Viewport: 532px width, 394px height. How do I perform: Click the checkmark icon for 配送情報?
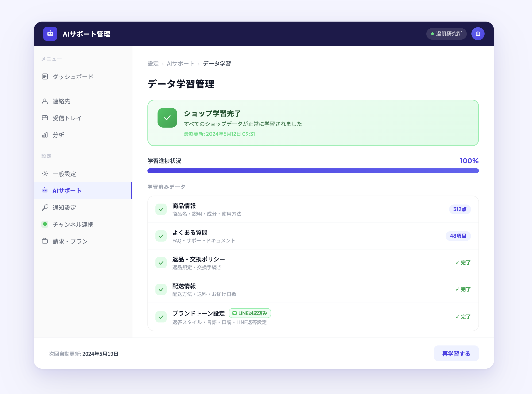click(x=161, y=290)
